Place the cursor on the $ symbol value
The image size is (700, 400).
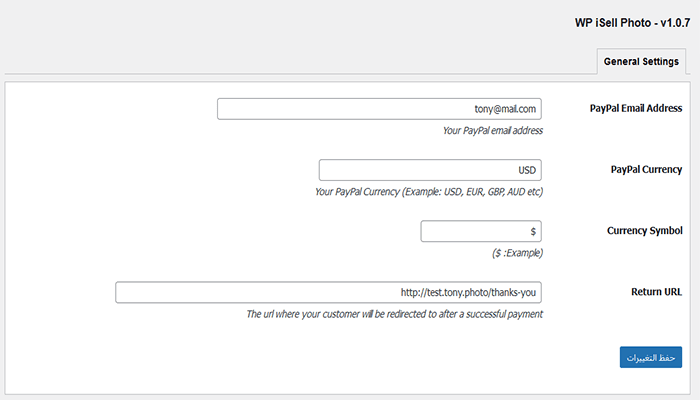(533, 231)
